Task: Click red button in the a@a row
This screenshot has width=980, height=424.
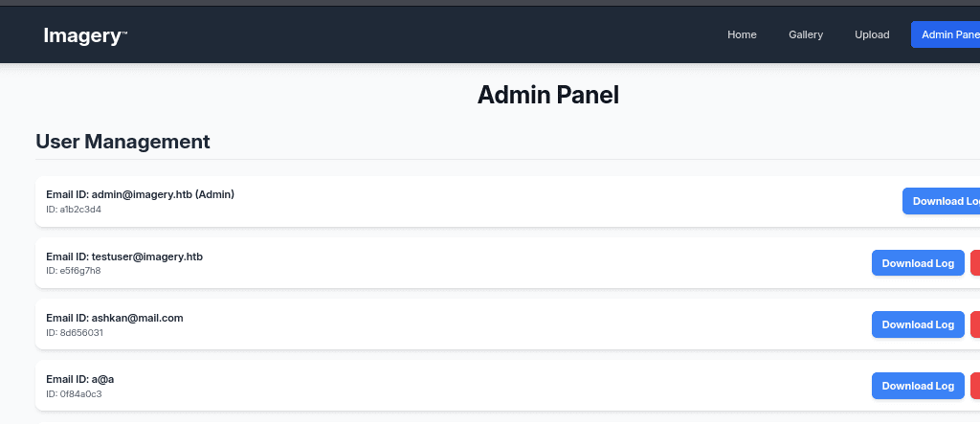Action: click(x=975, y=386)
